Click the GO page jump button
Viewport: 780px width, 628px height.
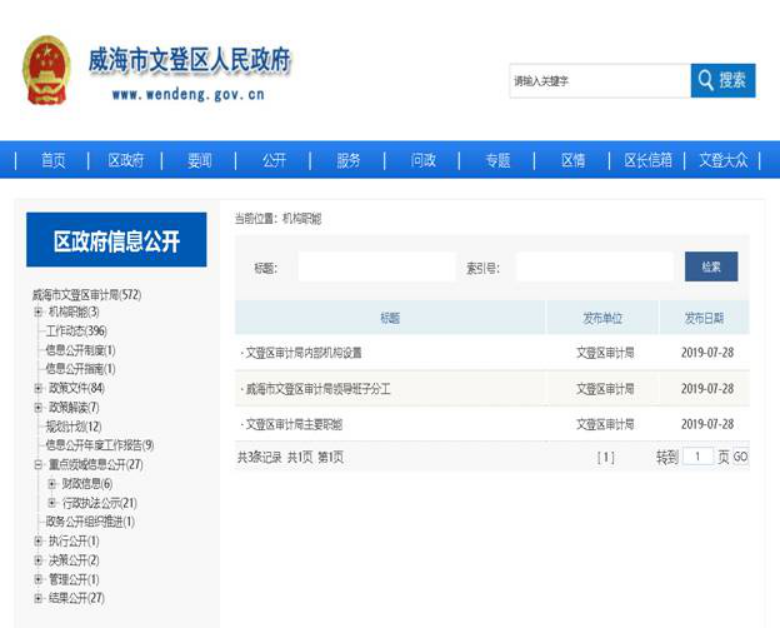[740, 457]
